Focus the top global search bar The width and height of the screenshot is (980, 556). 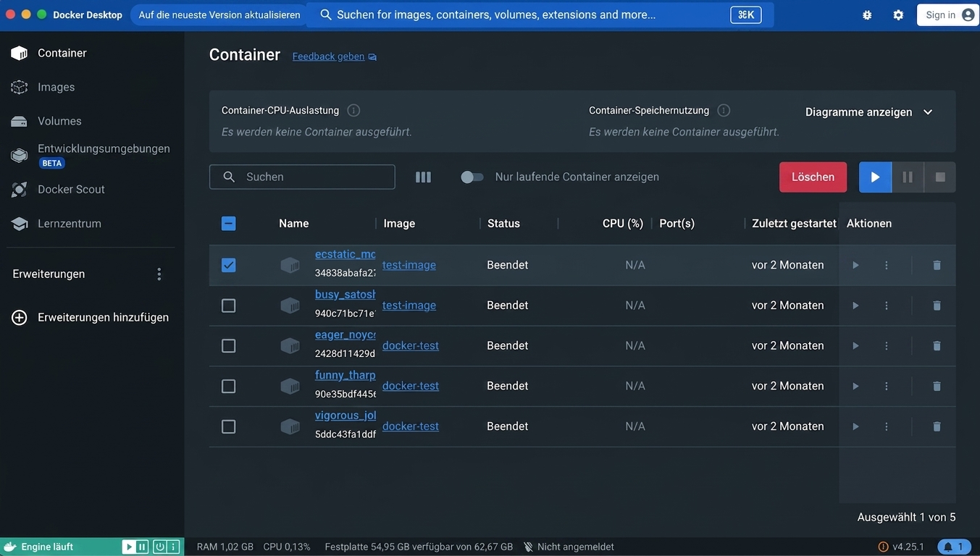point(540,14)
